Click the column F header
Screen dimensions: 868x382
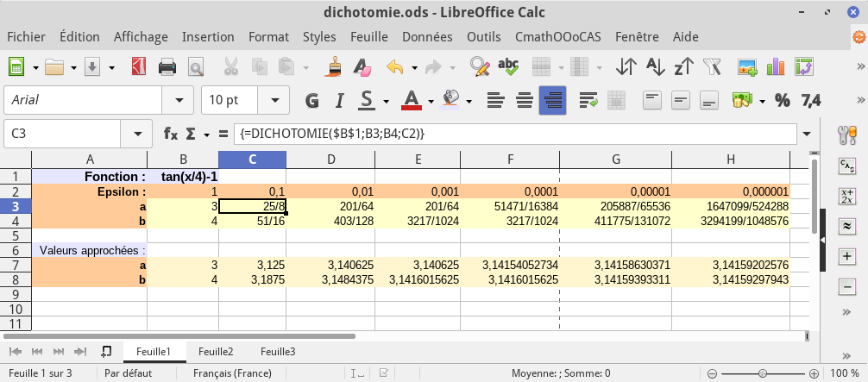click(511, 159)
